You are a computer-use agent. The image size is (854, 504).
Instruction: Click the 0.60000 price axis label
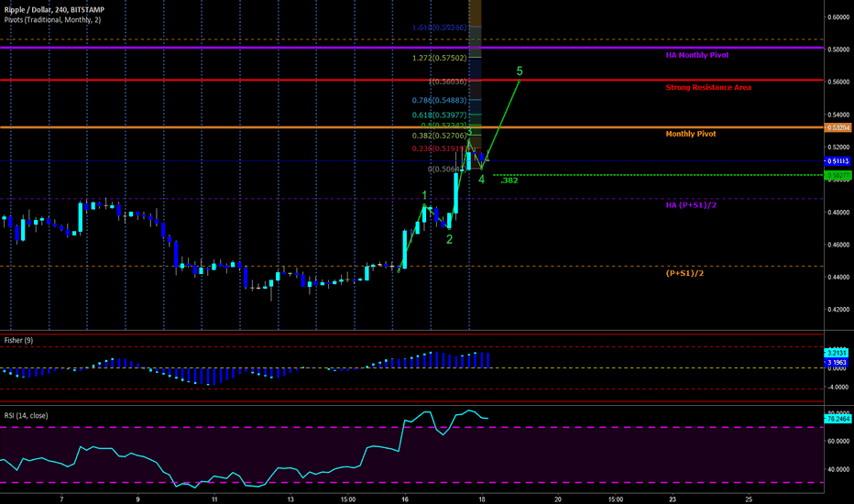pyautogui.click(x=838, y=16)
